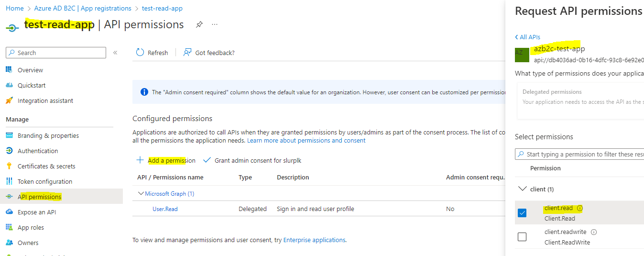The image size is (644, 256).
Task: Click the Got feedback icon
Action: 187,53
